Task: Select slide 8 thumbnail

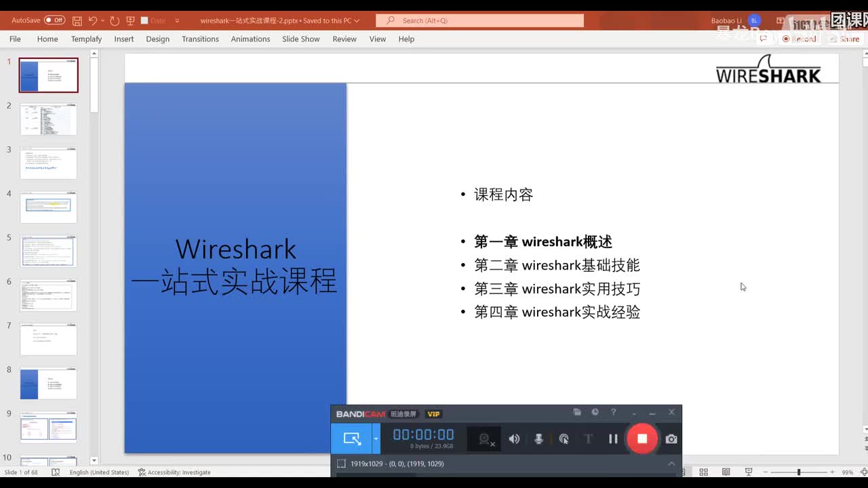Action: (x=48, y=384)
